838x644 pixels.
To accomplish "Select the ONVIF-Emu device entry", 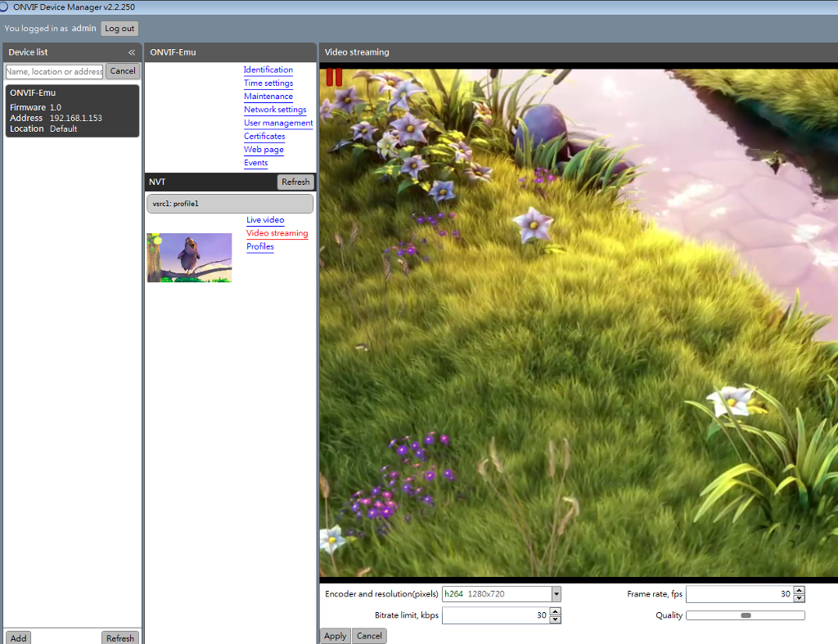I will [x=72, y=110].
